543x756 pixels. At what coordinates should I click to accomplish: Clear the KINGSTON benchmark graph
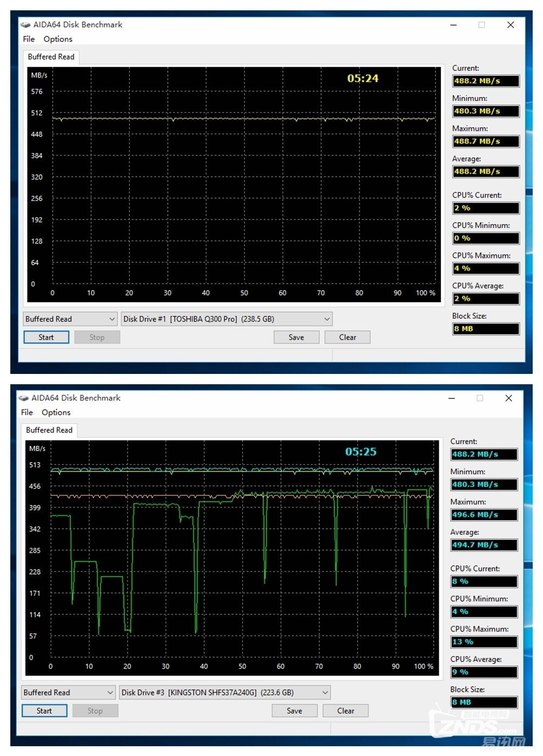tap(345, 711)
